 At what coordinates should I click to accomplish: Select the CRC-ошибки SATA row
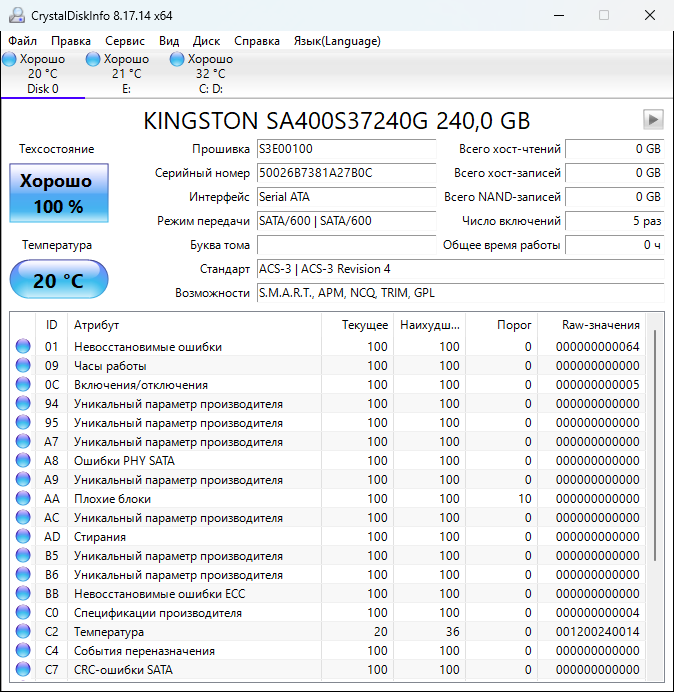click(x=328, y=669)
